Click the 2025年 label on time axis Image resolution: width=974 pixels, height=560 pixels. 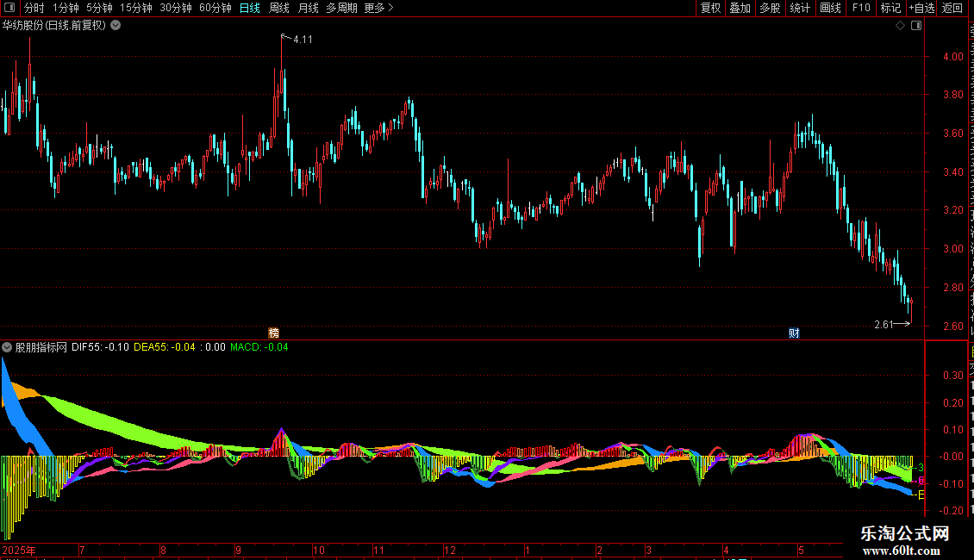click(x=19, y=550)
